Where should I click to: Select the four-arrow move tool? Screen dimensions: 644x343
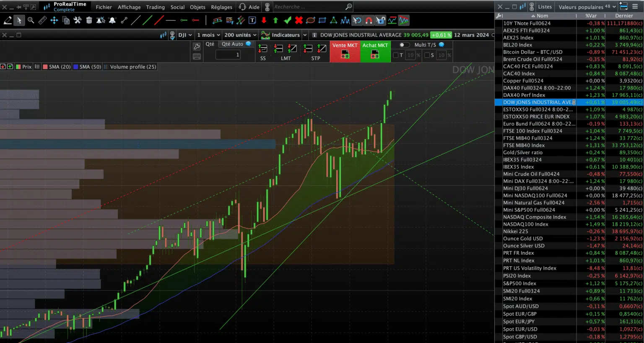(x=54, y=20)
